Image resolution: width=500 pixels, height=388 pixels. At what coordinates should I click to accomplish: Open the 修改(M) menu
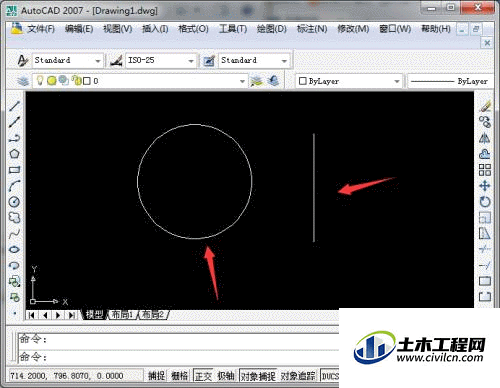tap(353, 29)
